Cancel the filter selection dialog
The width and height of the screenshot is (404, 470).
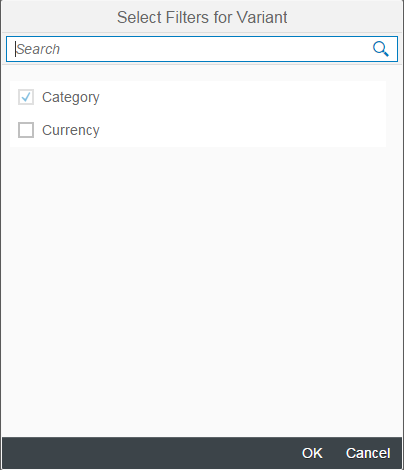coord(368,453)
